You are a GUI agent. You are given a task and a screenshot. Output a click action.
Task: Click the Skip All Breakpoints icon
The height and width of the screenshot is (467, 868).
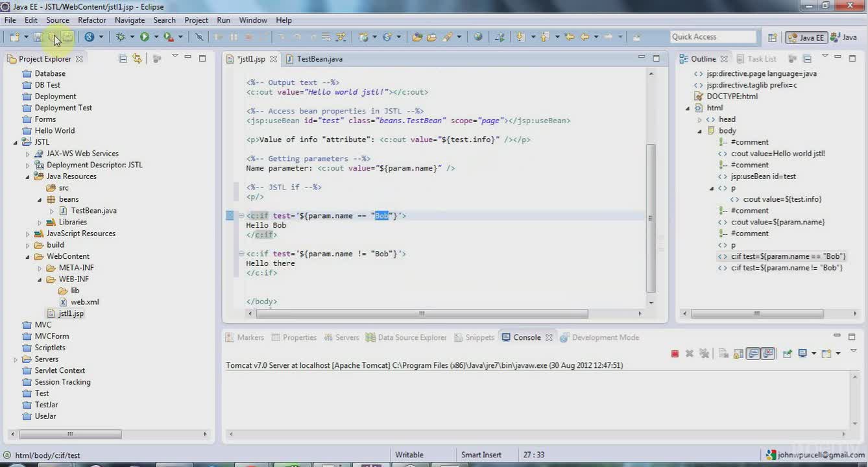pos(199,37)
